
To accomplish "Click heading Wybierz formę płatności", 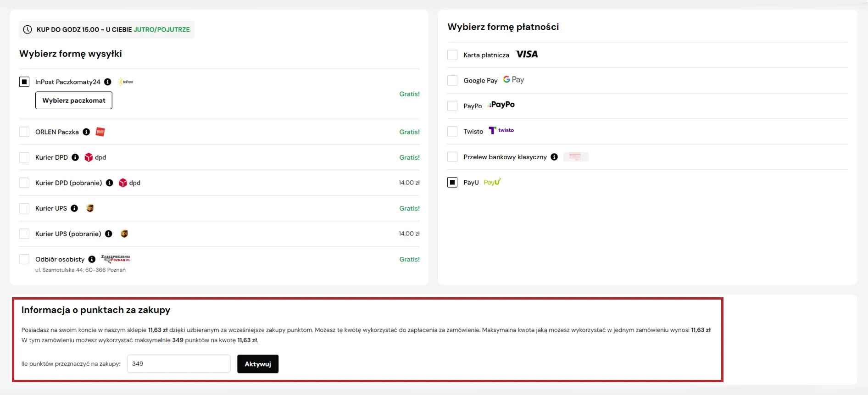I will 503,27.
